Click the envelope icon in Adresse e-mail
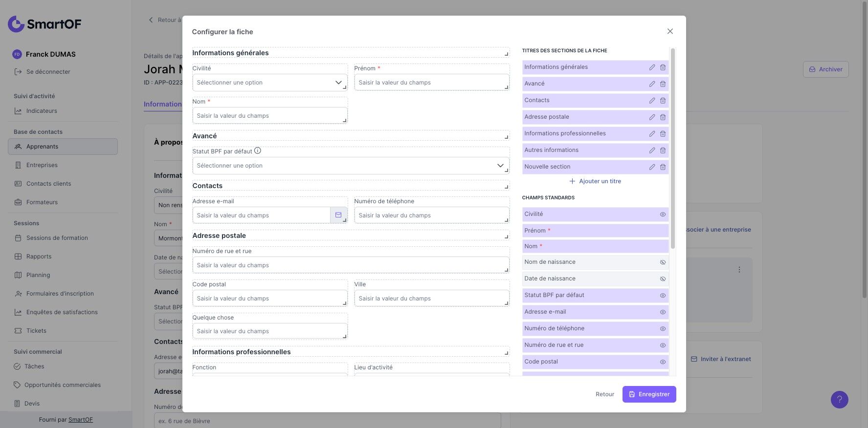Image resolution: width=868 pixels, height=428 pixels. [x=338, y=215]
